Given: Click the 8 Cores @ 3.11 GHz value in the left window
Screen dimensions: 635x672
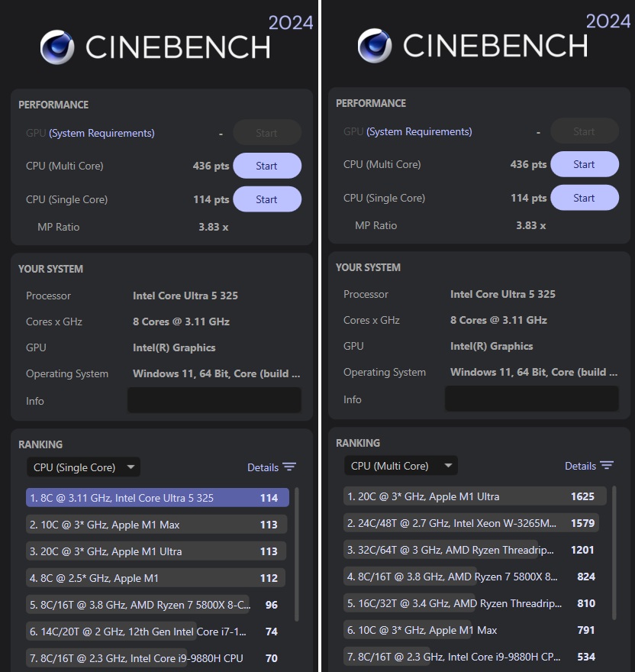Looking at the screenshot, I should pyautogui.click(x=181, y=321).
